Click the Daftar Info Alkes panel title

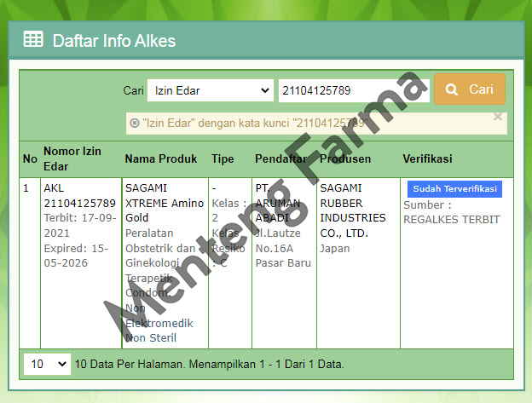coord(114,41)
